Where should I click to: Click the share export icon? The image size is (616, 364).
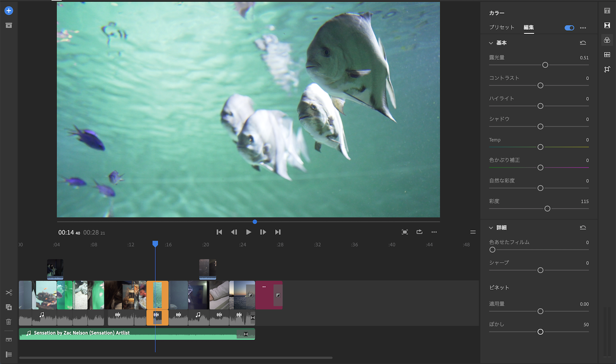pos(419,232)
